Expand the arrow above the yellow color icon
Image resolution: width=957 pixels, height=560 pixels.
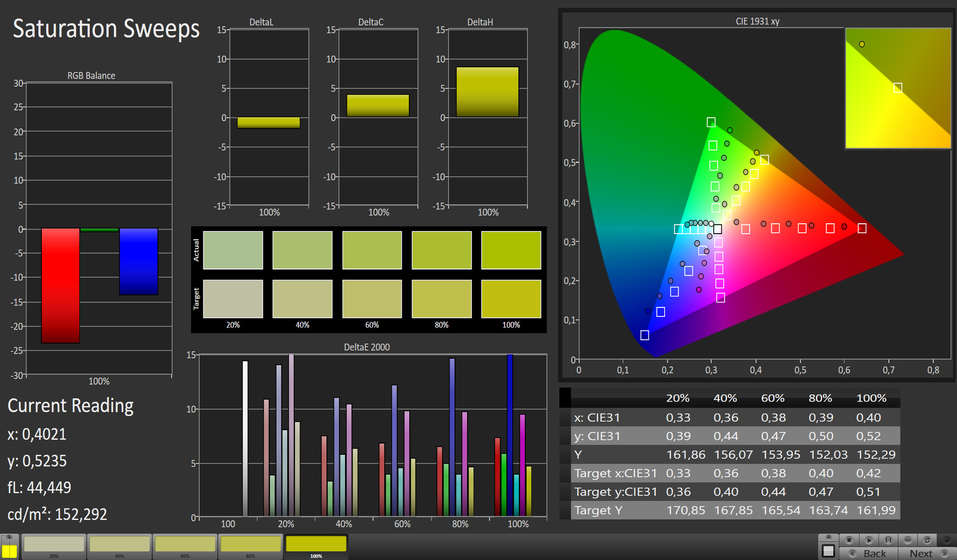(9, 537)
